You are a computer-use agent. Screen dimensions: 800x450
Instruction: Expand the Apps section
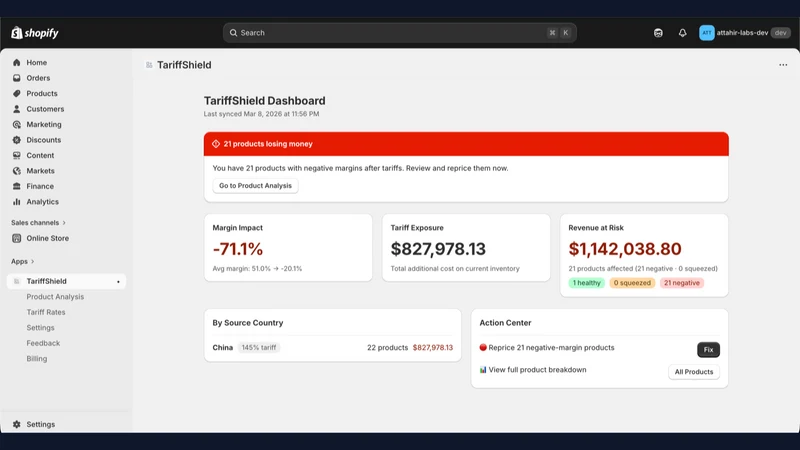(22, 261)
